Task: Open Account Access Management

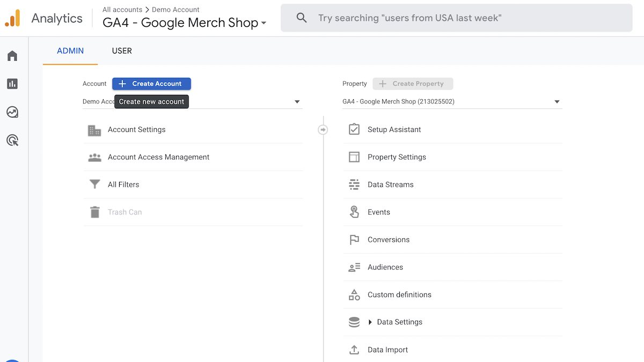Action: pos(158,157)
